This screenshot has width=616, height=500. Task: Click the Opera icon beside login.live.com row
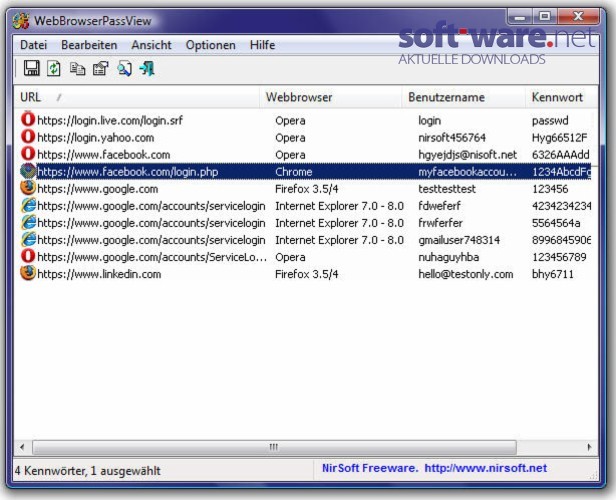click(x=28, y=119)
